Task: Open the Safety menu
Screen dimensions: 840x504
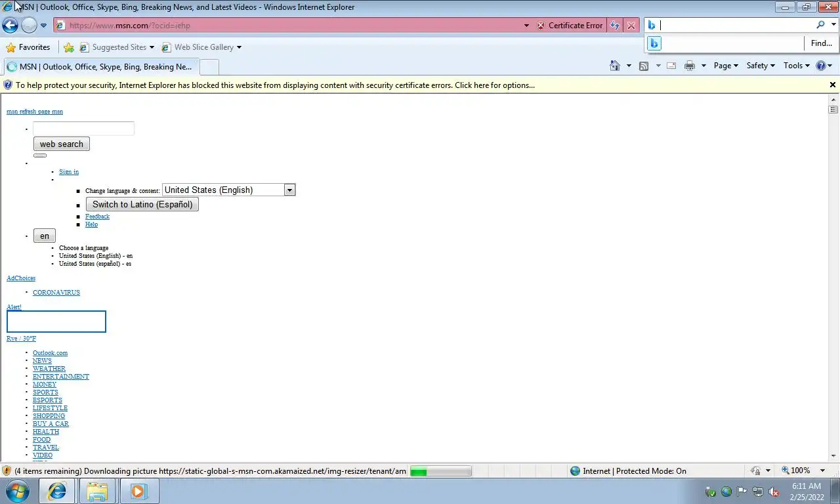Action: [x=761, y=66]
